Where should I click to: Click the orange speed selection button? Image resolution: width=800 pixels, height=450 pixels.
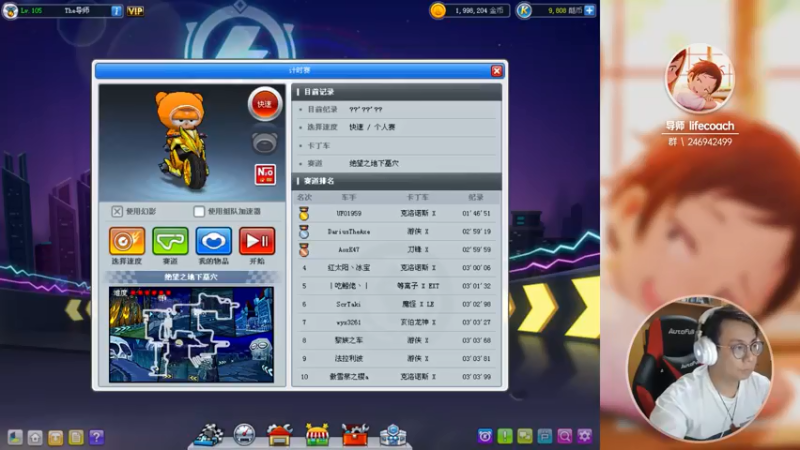[127, 241]
